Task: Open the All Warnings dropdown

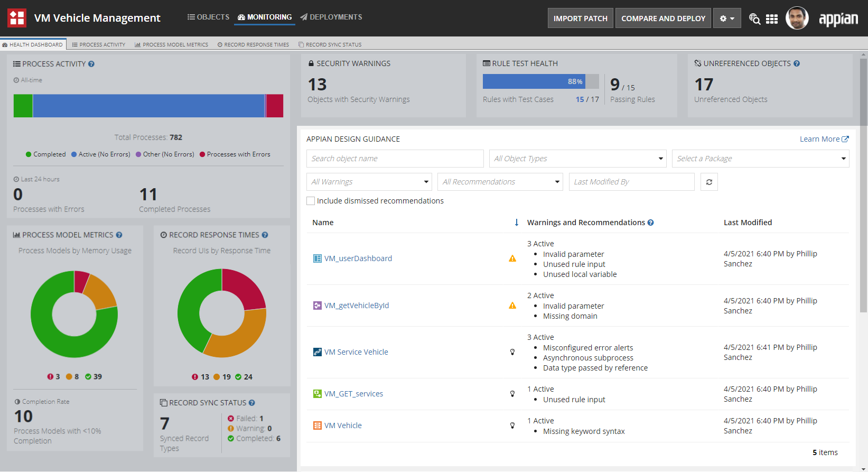Action: [369, 182]
